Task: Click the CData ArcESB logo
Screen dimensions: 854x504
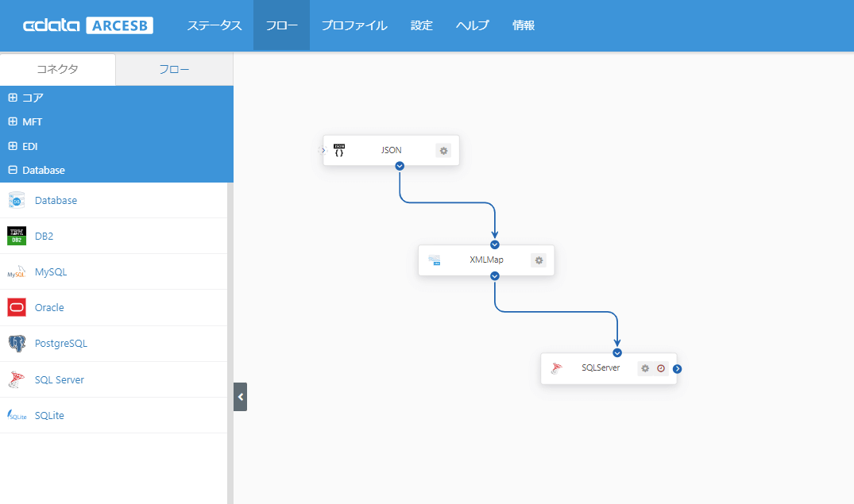Action: [x=88, y=25]
